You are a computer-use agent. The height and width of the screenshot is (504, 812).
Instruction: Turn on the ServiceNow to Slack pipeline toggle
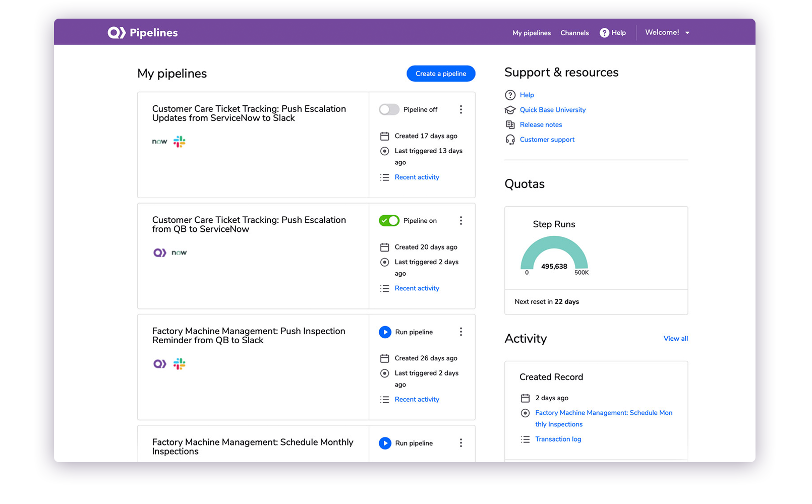click(x=389, y=109)
